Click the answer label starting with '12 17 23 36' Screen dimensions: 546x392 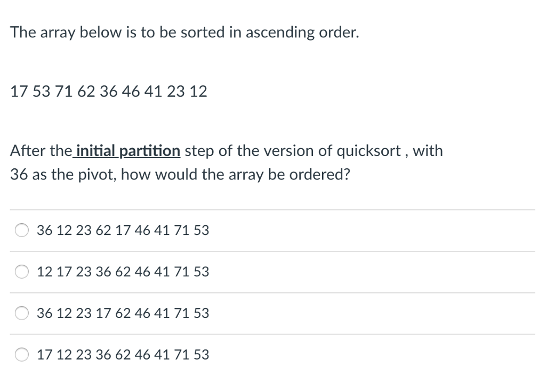pyautogui.click(x=123, y=272)
